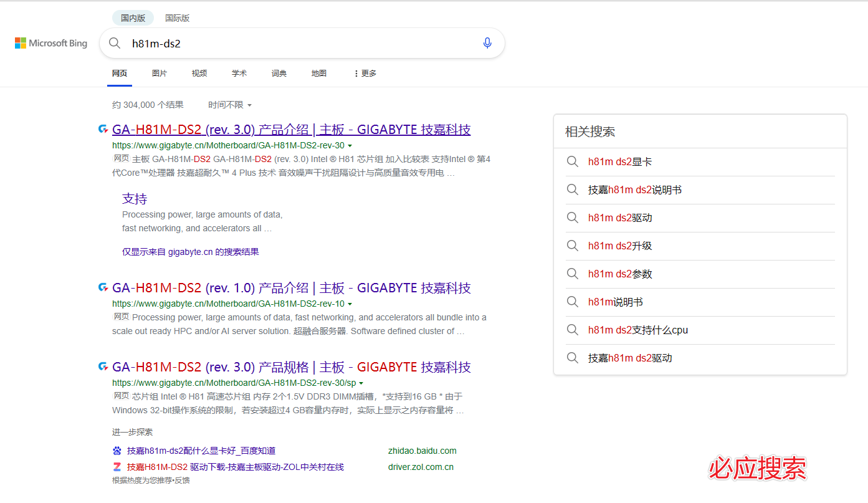This screenshot has height=503, width=868.
Task: Select the 网页 tab
Action: (120, 74)
